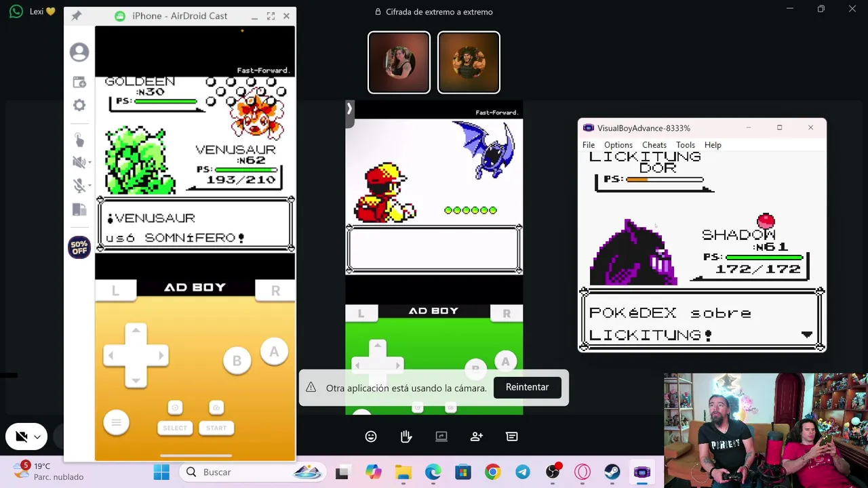Screen dimensions: 868x488
Task: Open File Explorer from the taskbar
Action: (x=403, y=472)
